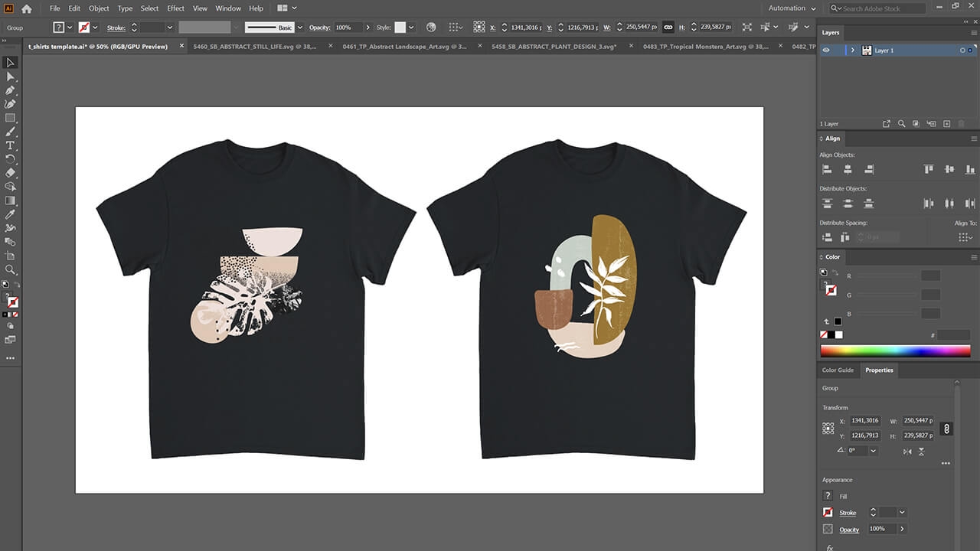Pick the Eyedropper tool
The height and width of the screenshot is (551, 980).
(x=10, y=214)
